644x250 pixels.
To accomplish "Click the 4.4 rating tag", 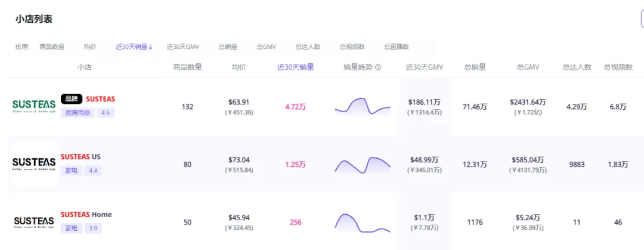I will pyautogui.click(x=93, y=170).
